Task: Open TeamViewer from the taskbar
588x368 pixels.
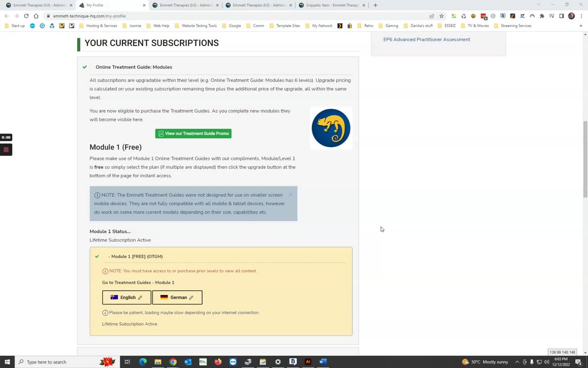Action: click(233, 362)
